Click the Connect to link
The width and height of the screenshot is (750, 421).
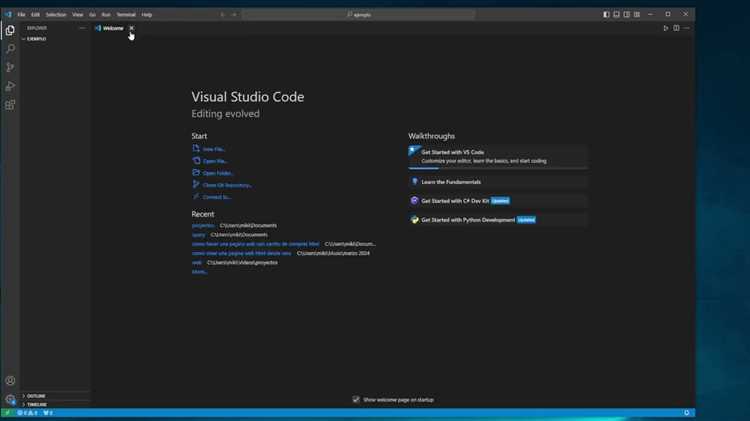click(217, 197)
